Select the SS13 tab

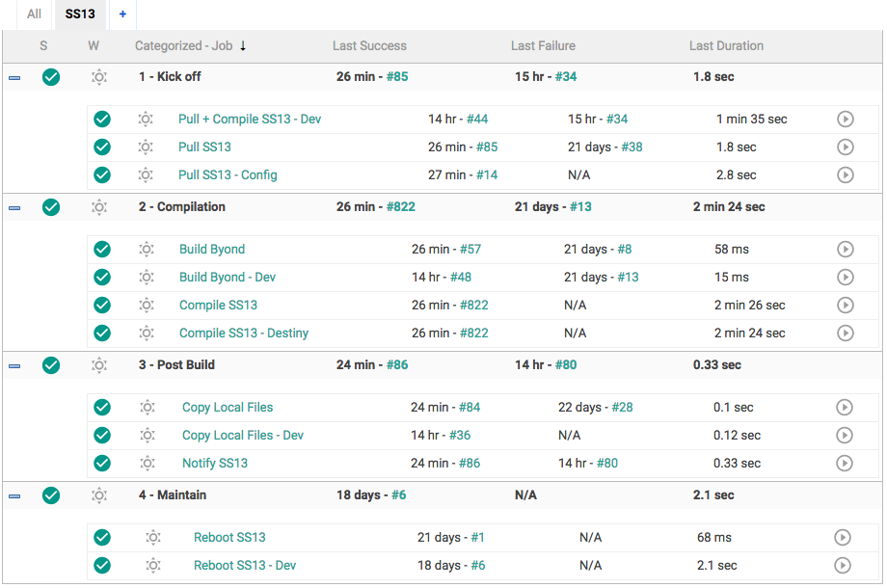coord(80,14)
